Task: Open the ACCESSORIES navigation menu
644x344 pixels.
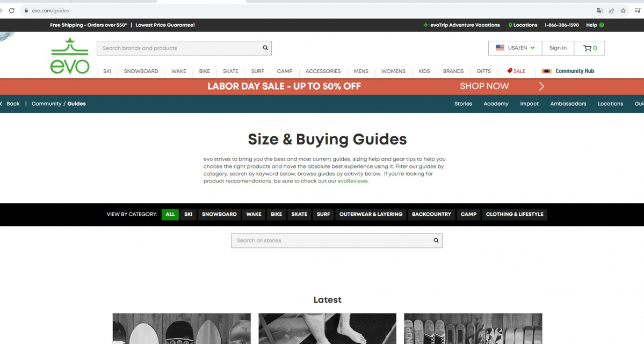Action: 323,71
